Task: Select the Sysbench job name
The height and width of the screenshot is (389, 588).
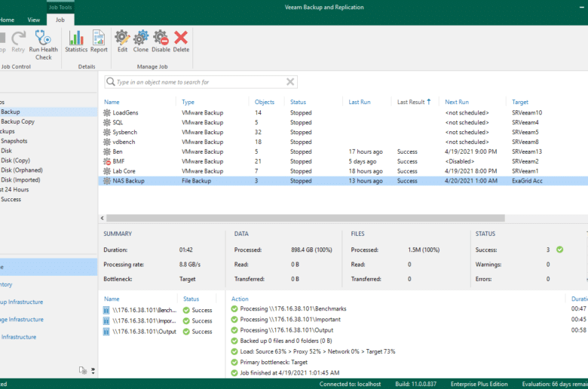Action: pos(125,132)
